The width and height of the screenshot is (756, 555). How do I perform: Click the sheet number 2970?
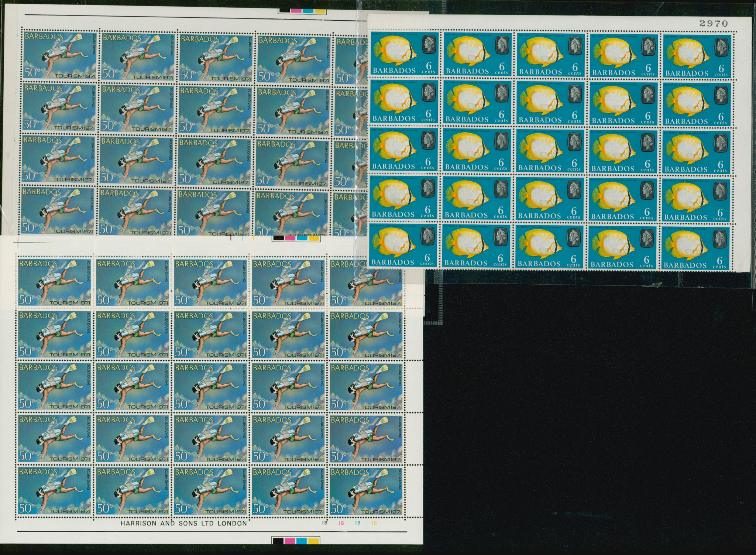click(714, 23)
